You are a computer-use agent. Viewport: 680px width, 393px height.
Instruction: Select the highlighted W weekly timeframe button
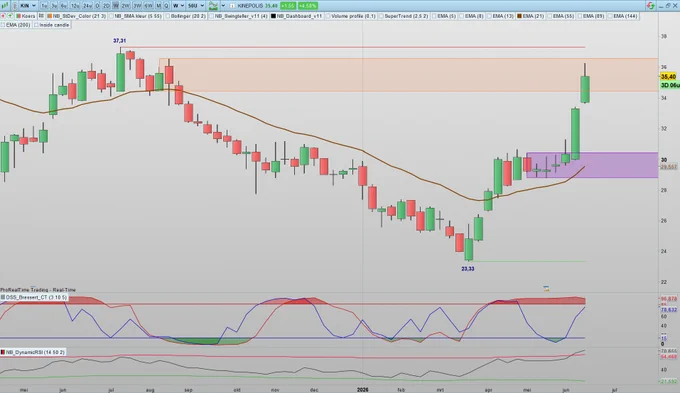click(x=115, y=6)
